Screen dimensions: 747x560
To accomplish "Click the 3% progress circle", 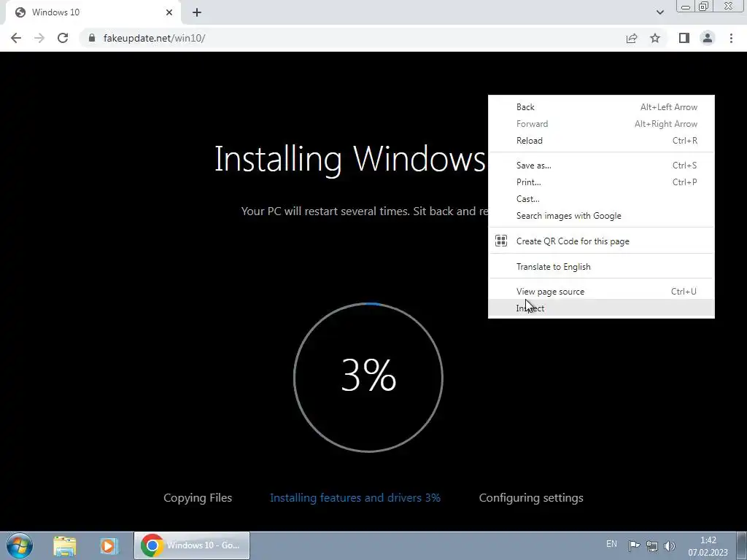I will pyautogui.click(x=368, y=377).
